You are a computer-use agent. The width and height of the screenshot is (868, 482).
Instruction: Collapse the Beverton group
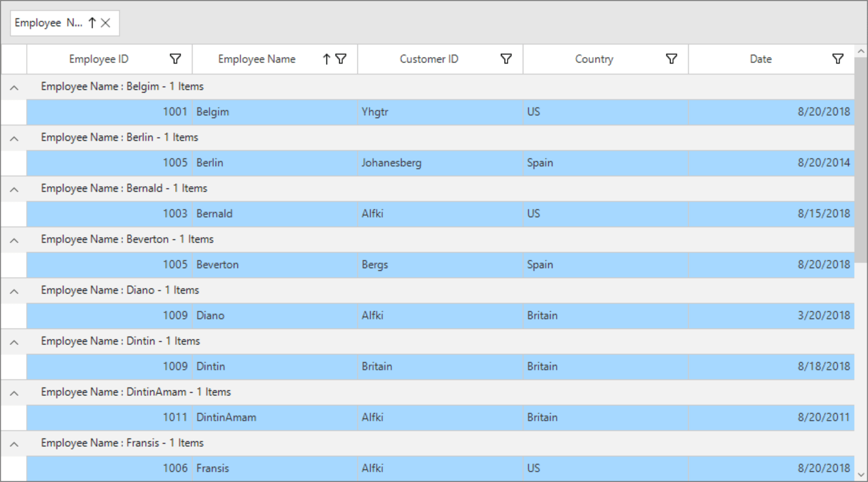(13, 239)
